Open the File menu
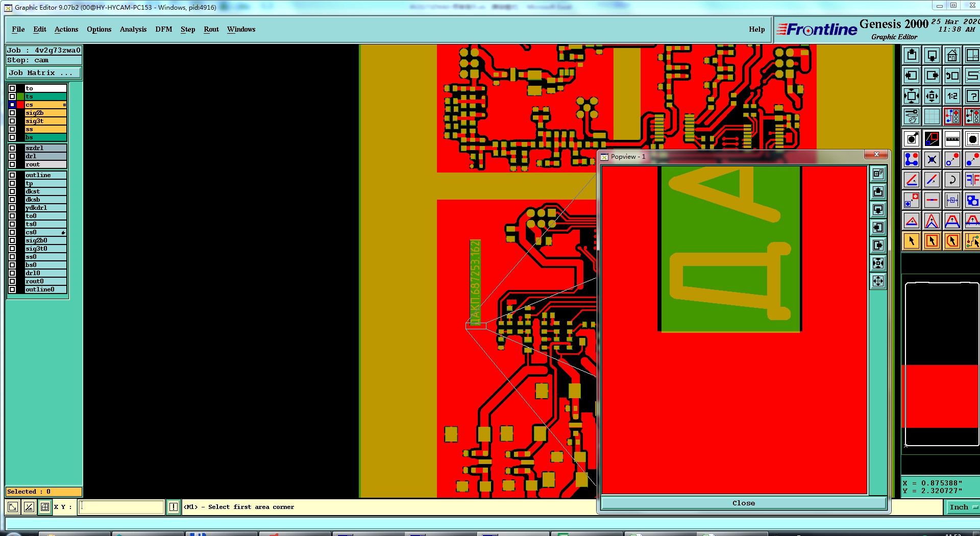 (x=18, y=29)
